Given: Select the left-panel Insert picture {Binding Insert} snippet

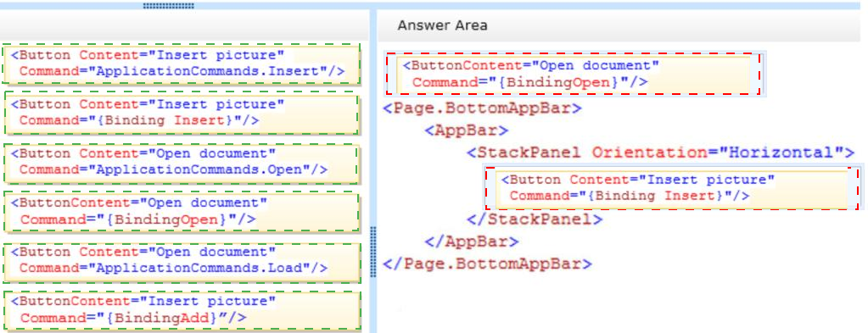Looking at the screenshot, I should pos(181,113).
